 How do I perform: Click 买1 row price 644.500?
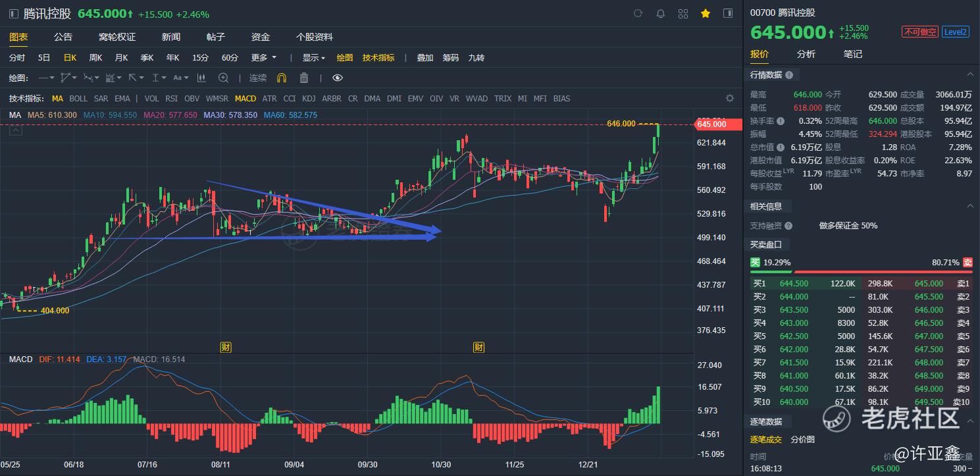[x=794, y=284]
